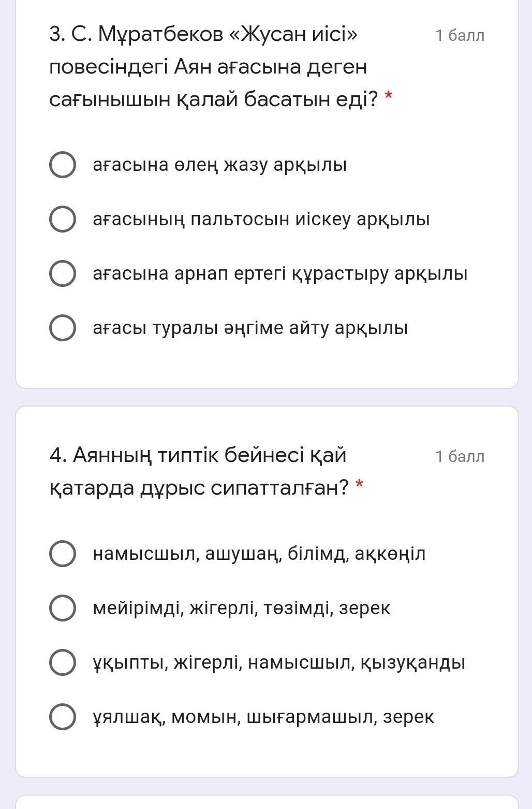Click answer text «ағасы туралы әңгіме айту арқылы»
The image size is (532, 809).
[x=250, y=328]
